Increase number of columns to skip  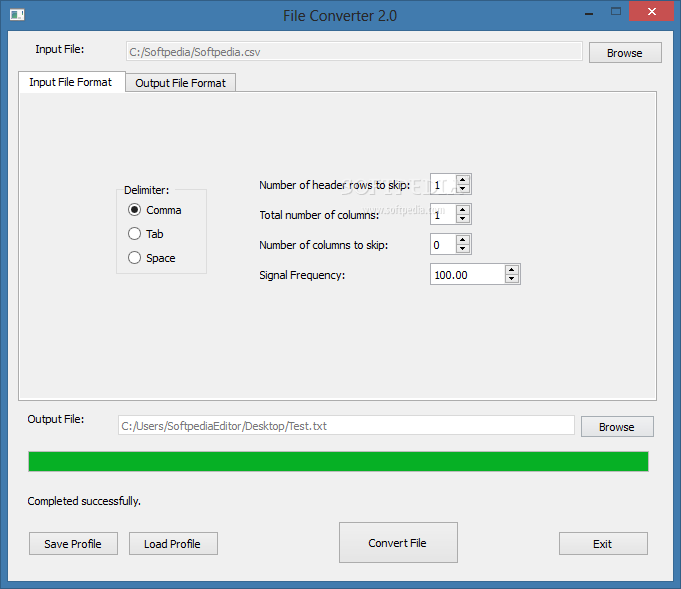463,240
